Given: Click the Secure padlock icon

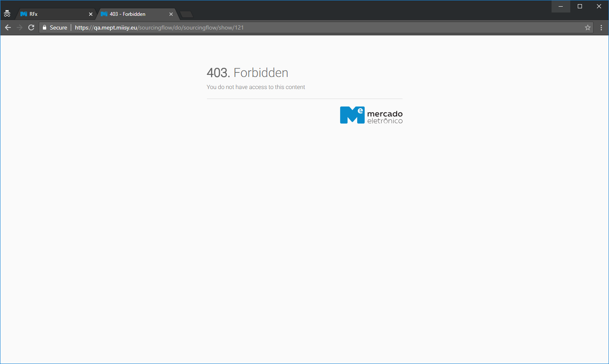Looking at the screenshot, I should [x=45, y=27].
